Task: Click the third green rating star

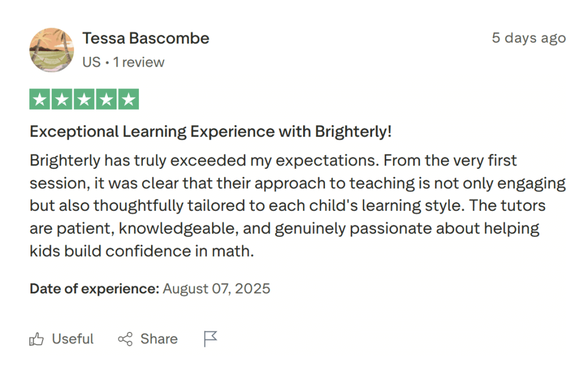Action: coord(84,100)
